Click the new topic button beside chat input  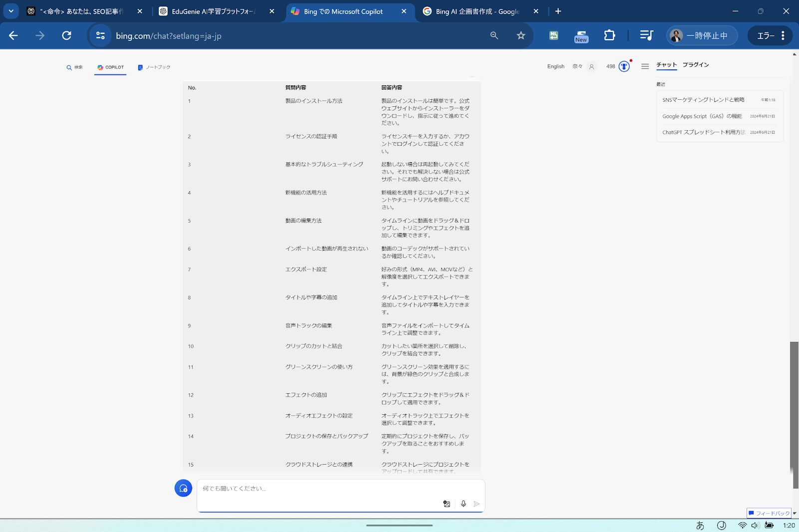(x=183, y=488)
